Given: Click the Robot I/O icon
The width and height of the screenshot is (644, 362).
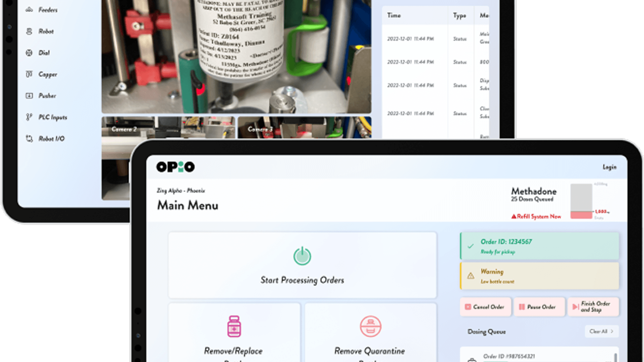Looking at the screenshot, I should [x=29, y=138].
